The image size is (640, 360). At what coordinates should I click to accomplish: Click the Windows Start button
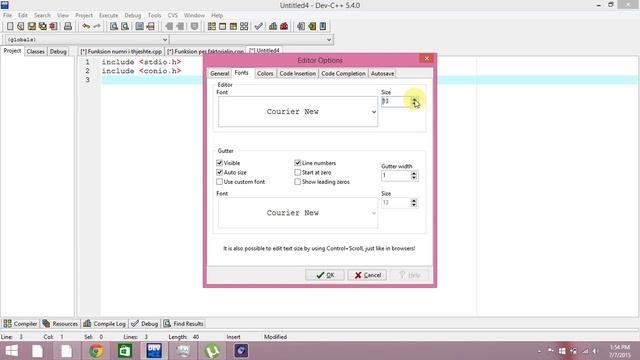pyautogui.click(x=11, y=351)
